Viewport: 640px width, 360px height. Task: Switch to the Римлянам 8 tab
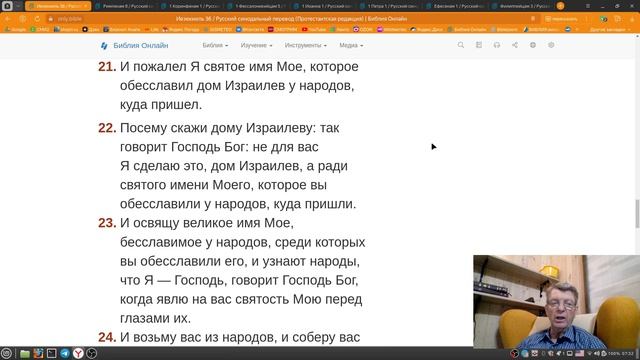124,6
